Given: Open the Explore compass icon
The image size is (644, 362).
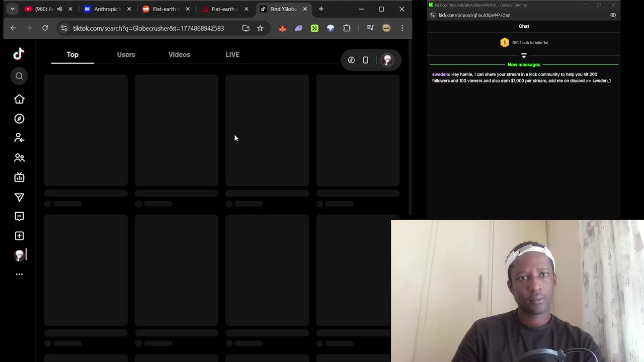Looking at the screenshot, I should (19, 119).
